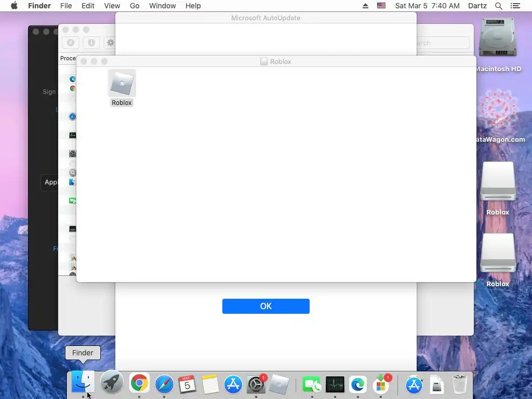Click Roblox window title bar proxy icon
Viewport: 532px width, 399px height.
coord(263,61)
